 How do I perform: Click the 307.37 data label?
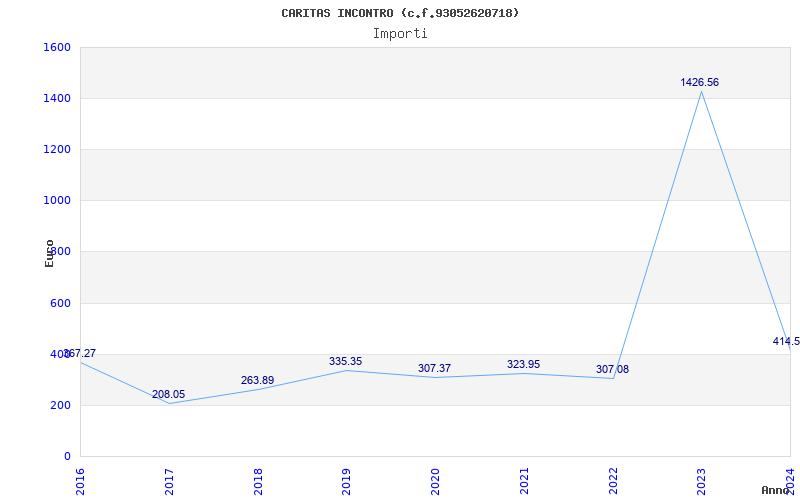pos(434,368)
